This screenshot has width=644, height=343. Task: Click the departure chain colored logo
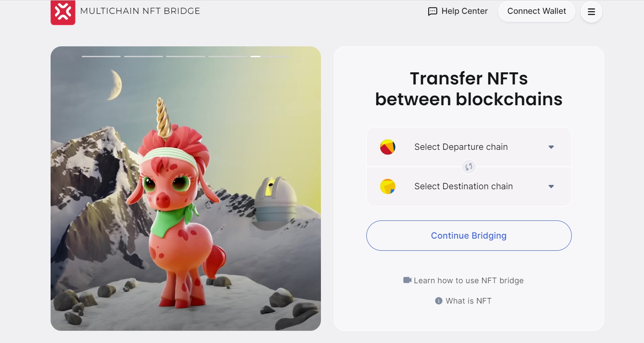pos(388,147)
